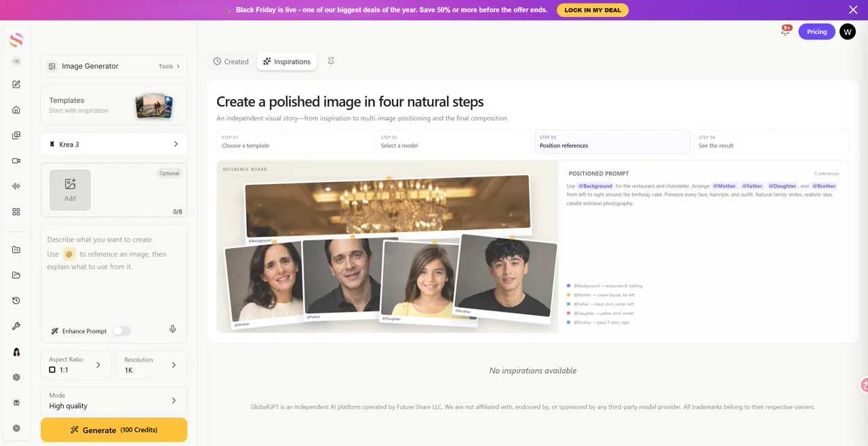Open the video camera sidebar icon

pos(16,161)
